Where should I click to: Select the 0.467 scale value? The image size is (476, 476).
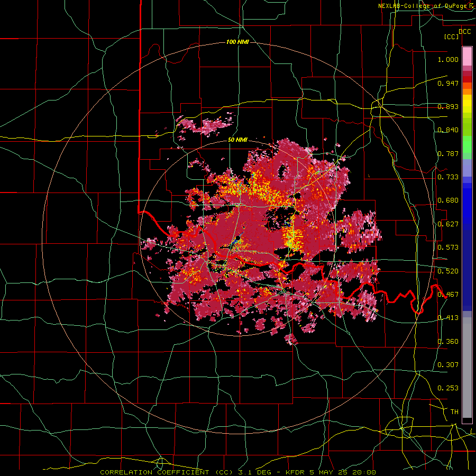[x=448, y=295]
